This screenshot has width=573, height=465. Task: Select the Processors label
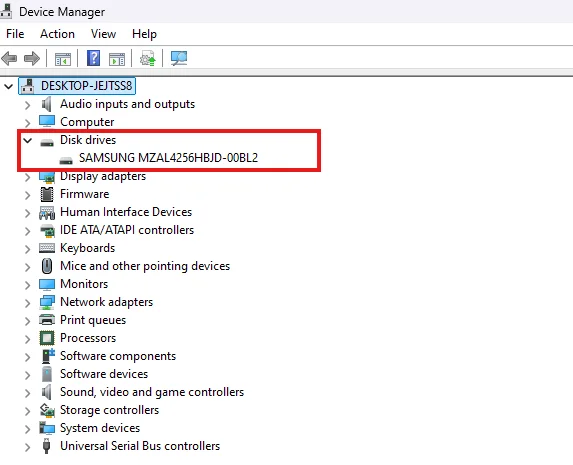(88, 338)
